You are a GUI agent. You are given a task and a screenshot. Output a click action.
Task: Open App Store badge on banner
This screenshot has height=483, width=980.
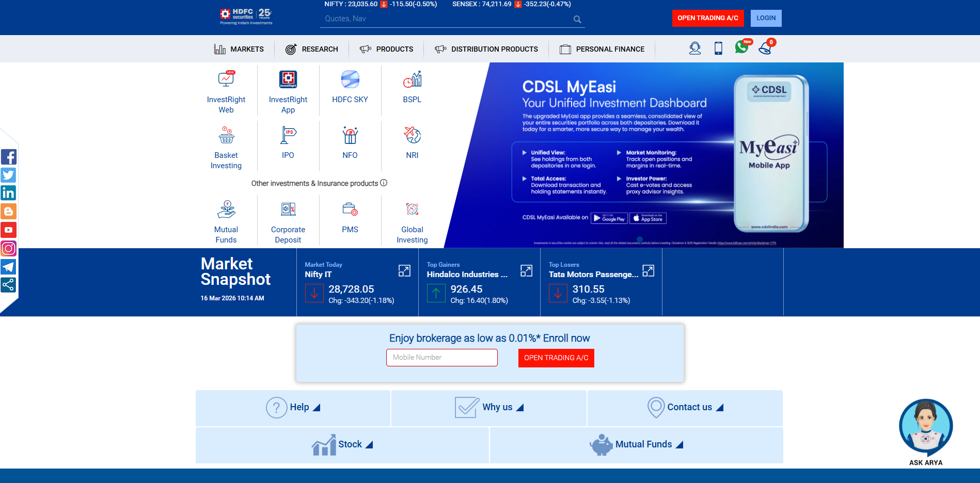pos(648,218)
